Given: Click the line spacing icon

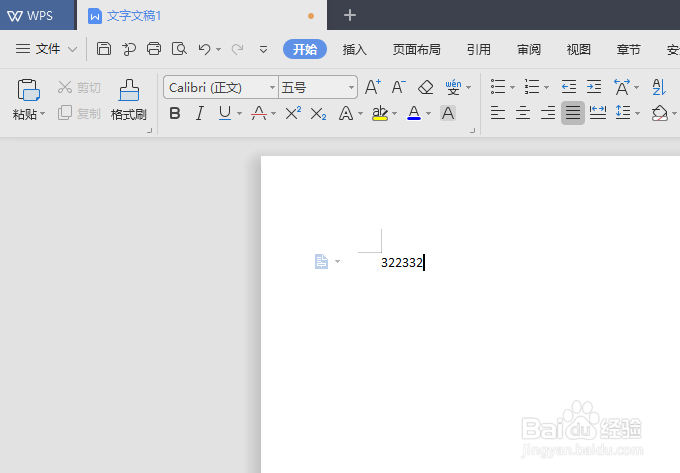Looking at the screenshot, I should [x=623, y=113].
